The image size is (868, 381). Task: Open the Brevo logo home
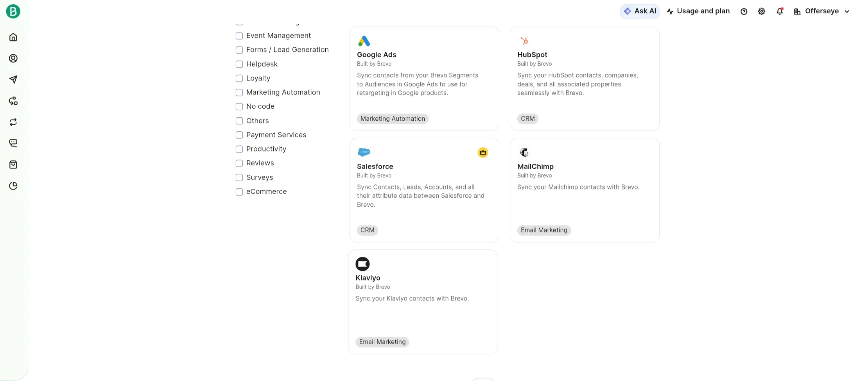tap(13, 11)
